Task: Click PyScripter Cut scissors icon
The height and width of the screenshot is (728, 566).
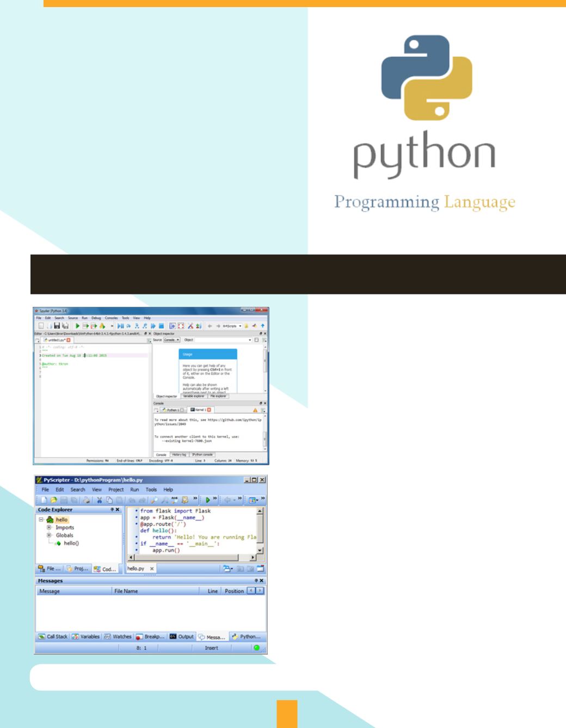Action: click(100, 499)
